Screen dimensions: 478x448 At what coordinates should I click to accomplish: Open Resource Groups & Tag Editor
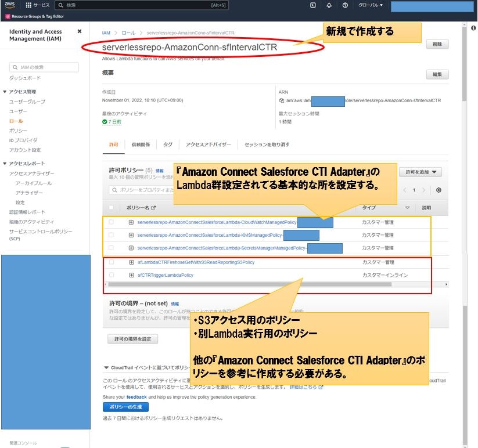point(35,16)
